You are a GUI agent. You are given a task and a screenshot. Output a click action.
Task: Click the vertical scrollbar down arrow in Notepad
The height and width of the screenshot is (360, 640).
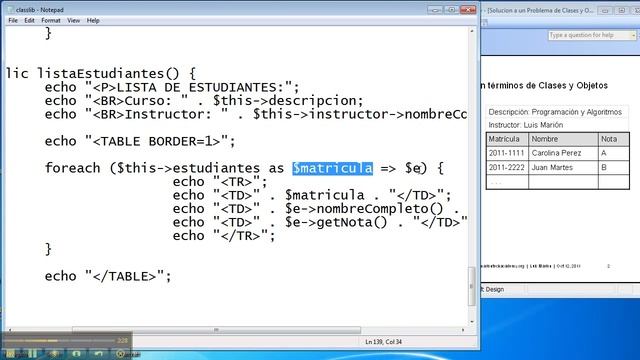point(472,322)
